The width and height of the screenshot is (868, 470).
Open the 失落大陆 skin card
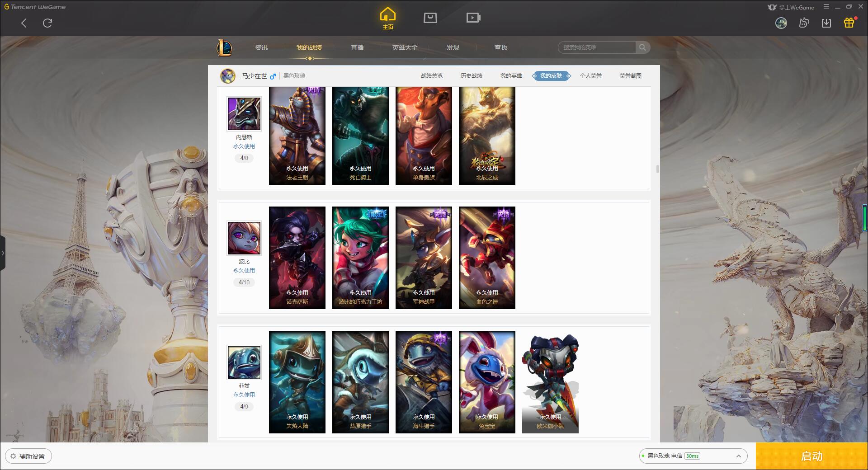[297, 382]
